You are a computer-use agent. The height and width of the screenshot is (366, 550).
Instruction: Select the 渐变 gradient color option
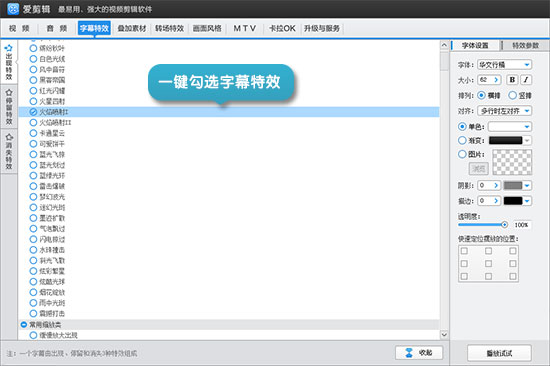pyautogui.click(x=462, y=140)
